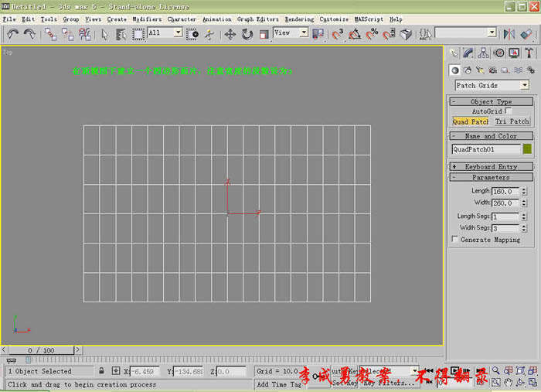Open the View coordinate system dropdown
The image size is (541, 392).
tap(291, 32)
